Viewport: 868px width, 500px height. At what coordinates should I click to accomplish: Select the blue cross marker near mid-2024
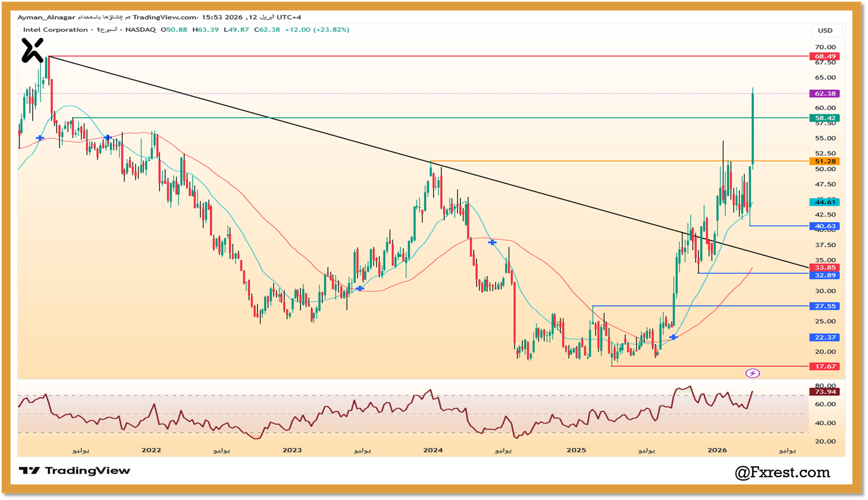pyautogui.click(x=492, y=242)
